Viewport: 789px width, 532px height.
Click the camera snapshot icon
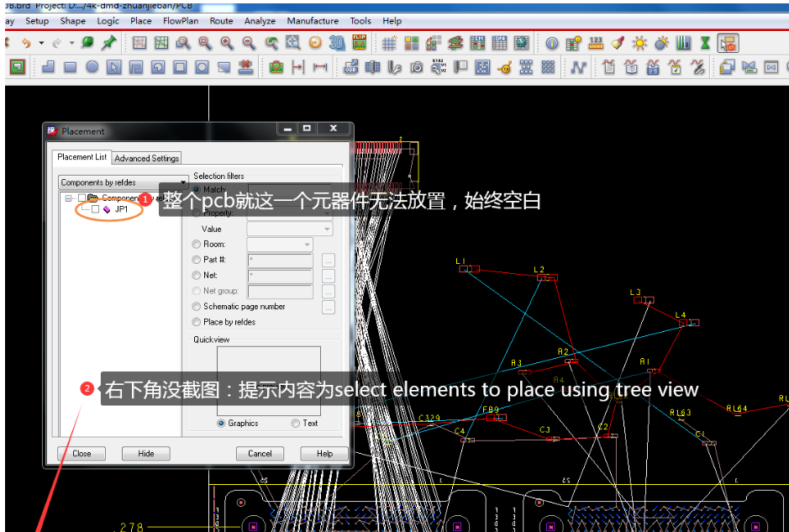pos(416,67)
